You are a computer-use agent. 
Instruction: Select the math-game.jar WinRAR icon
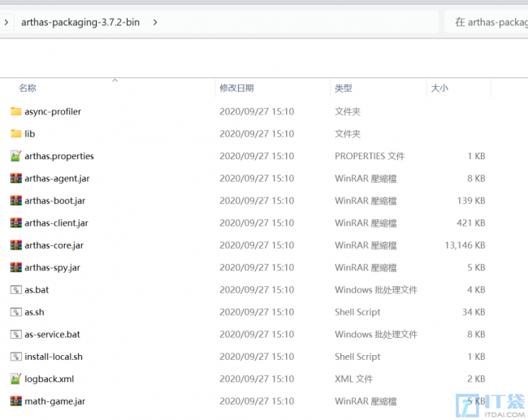pyautogui.click(x=15, y=401)
